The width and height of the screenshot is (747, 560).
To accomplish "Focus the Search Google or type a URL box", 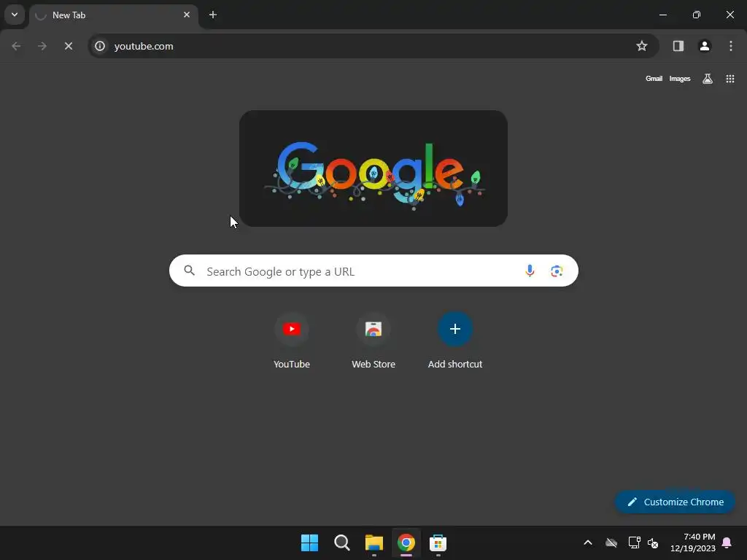I will pos(373,271).
